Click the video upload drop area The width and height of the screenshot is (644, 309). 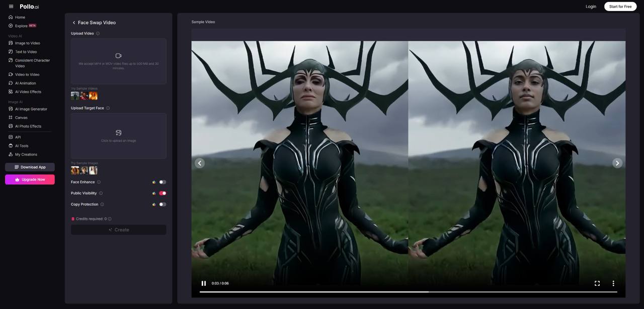119,61
